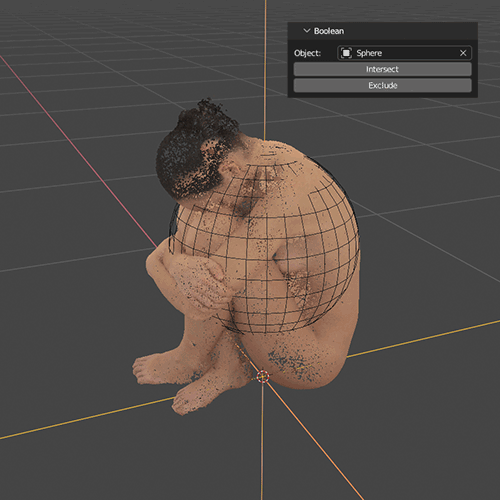This screenshot has width=500, height=500.
Task: Click the mesh object icon beside Sphere
Action: pyautogui.click(x=346, y=53)
